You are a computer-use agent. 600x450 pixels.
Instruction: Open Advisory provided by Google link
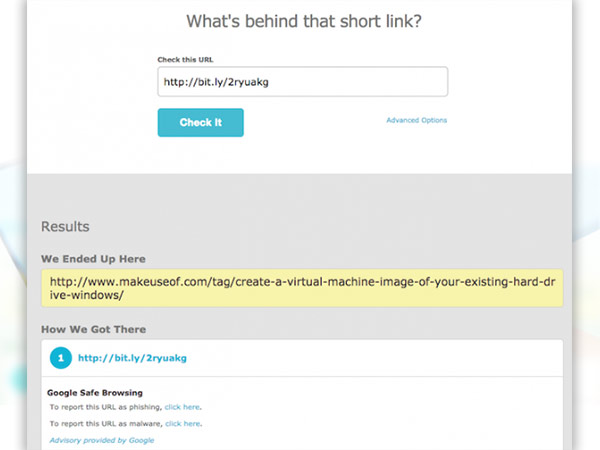(x=101, y=440)
